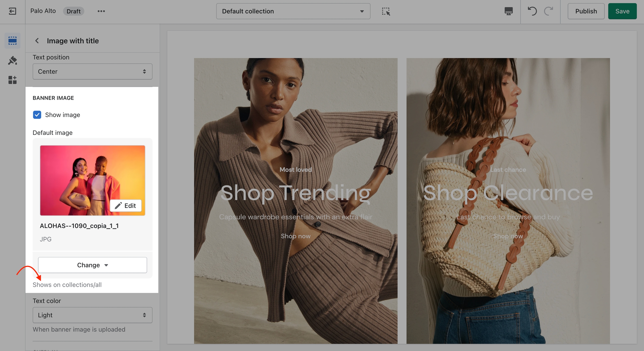Viewport: 644px width, 351px height.
Task: Toggle the section inspector selection icon
Action: tap(386, 11)
